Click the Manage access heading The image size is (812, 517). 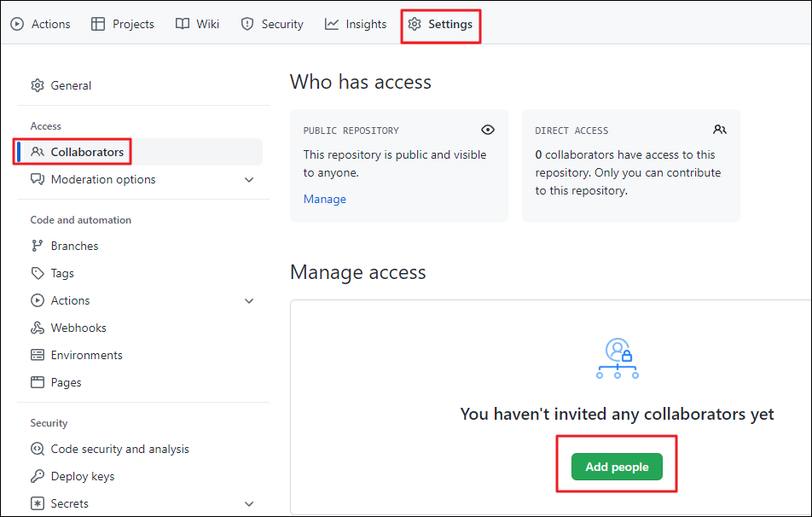(358, 272)
